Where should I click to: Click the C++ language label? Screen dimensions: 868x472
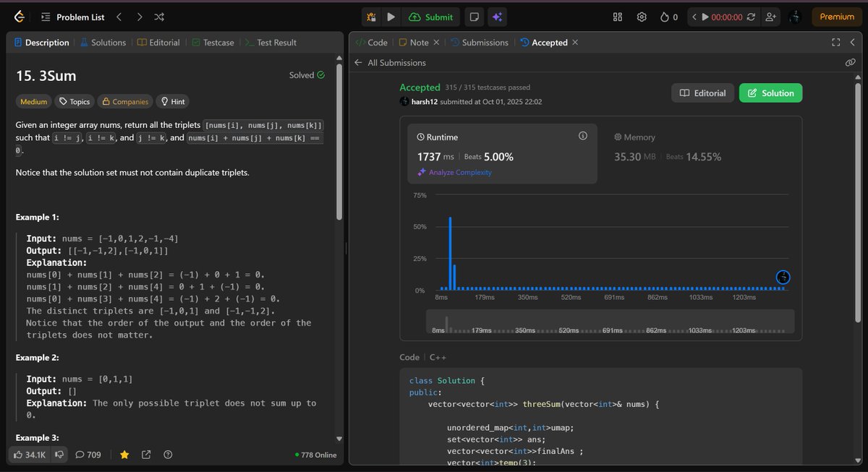[438, 357]
